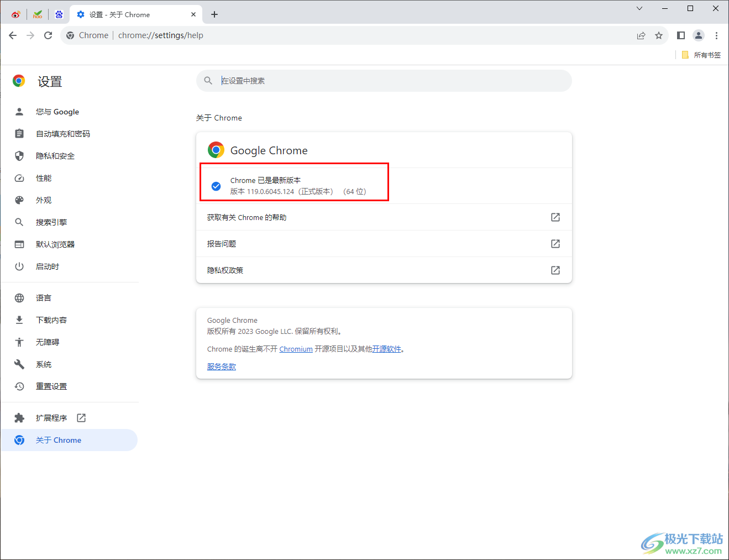Bookmark this page with star icon

(x=659, y=35)
